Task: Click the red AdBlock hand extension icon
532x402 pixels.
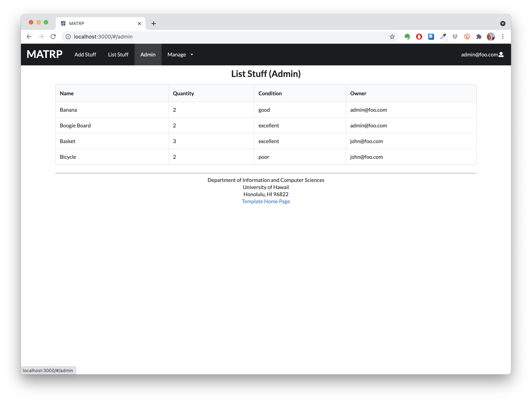Action: pos(419,37)
